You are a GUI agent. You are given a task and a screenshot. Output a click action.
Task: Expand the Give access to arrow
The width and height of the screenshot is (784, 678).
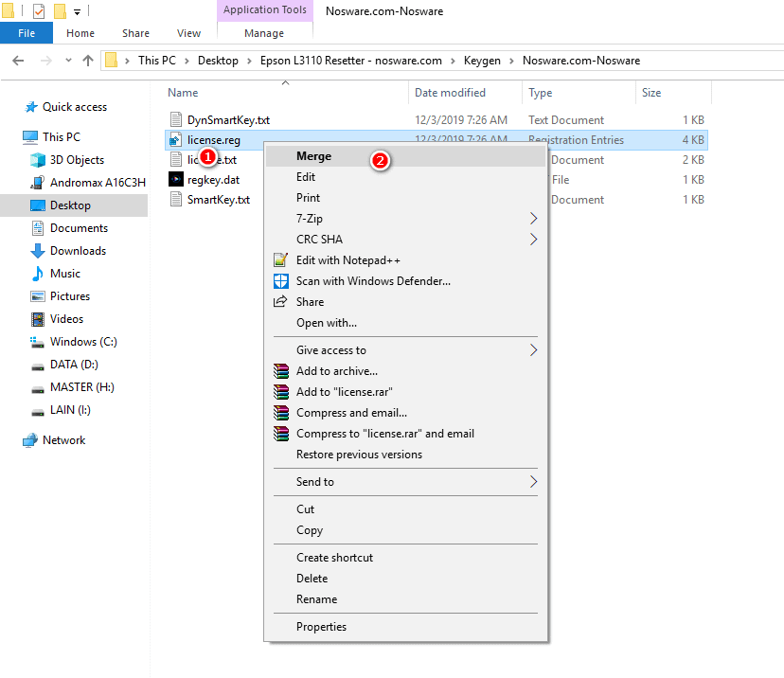[x=533, y=350]
